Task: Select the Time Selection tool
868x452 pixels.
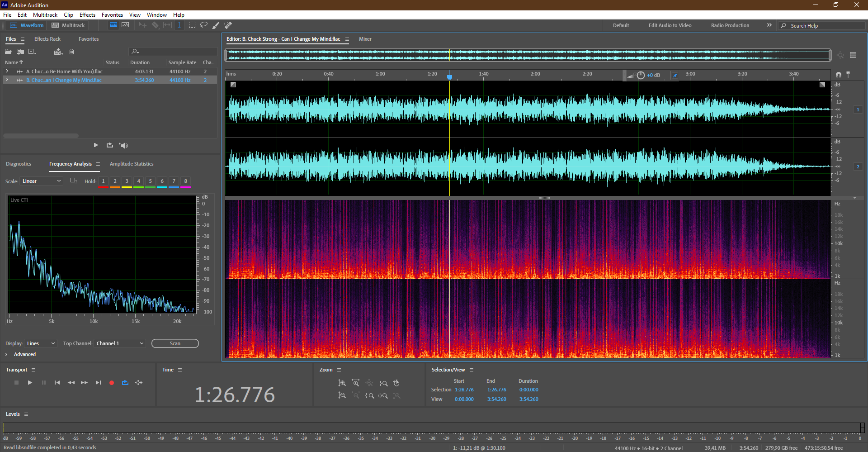Action: [179, 25]
